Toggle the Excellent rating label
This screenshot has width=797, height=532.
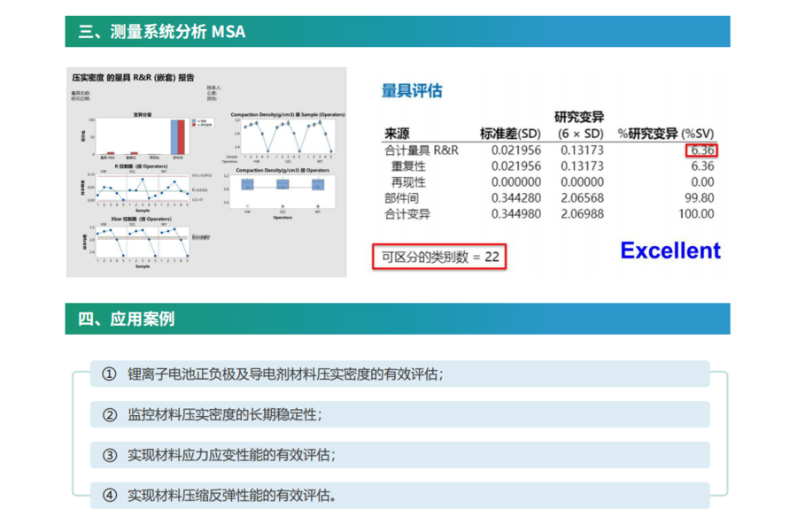(x=669, y=251)
